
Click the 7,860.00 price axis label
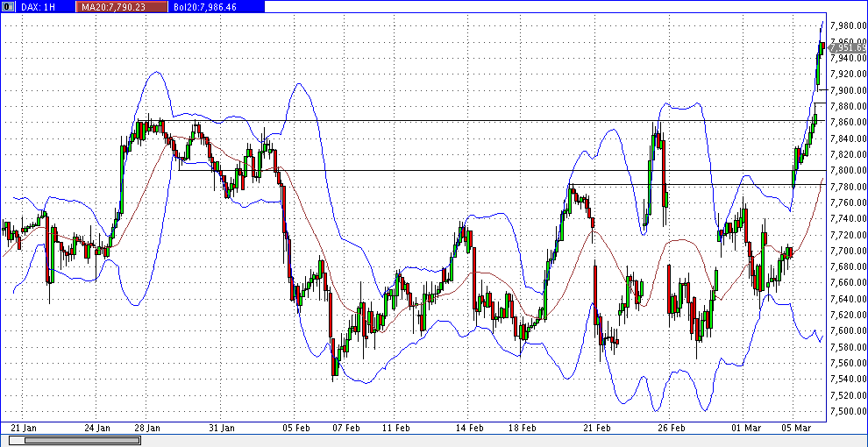coord(848,122)
